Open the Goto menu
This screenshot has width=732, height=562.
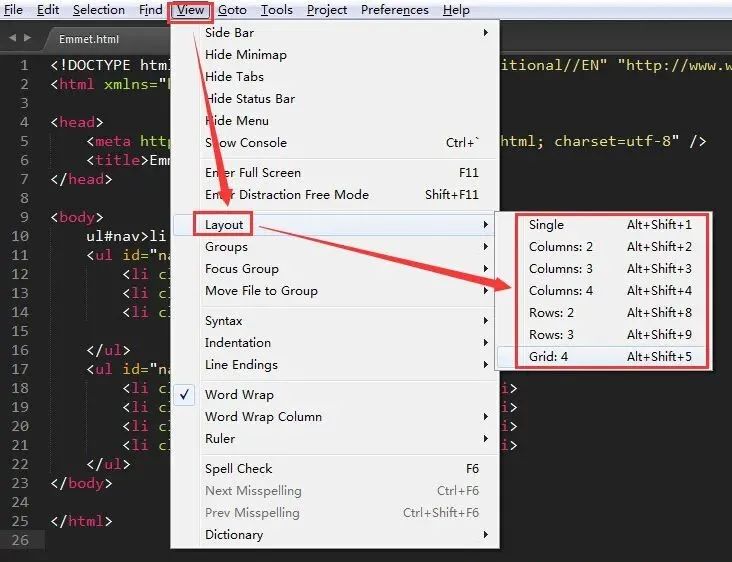[232, 10]
